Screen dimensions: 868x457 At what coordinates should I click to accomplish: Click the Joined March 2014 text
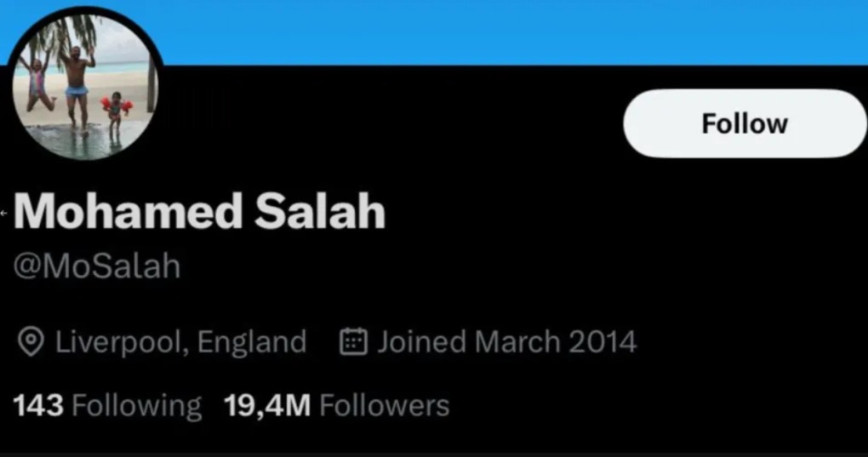coord(506,343)
